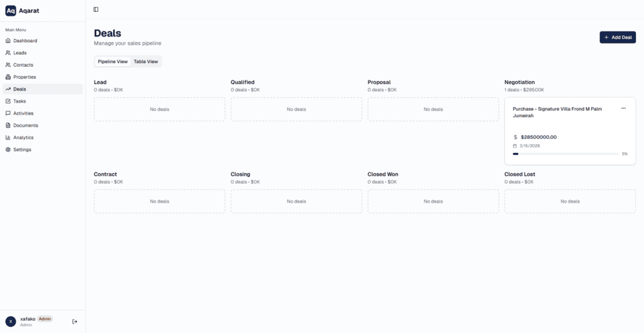Switch to Table View
The image size is (644, 333).
click(x=146, y=62)
